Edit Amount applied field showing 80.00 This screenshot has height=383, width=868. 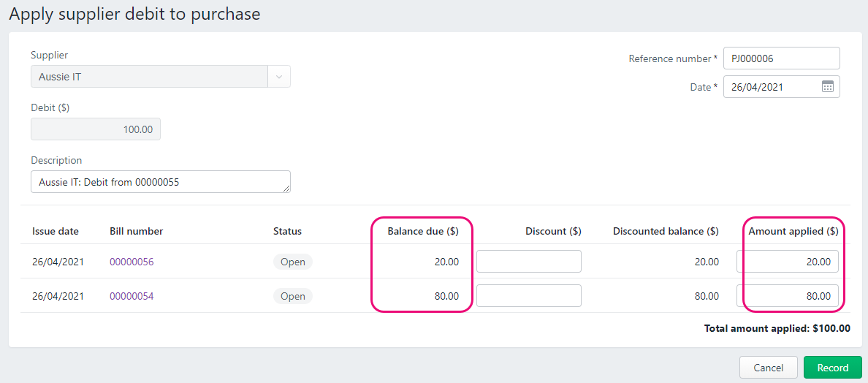pos(787,295)
